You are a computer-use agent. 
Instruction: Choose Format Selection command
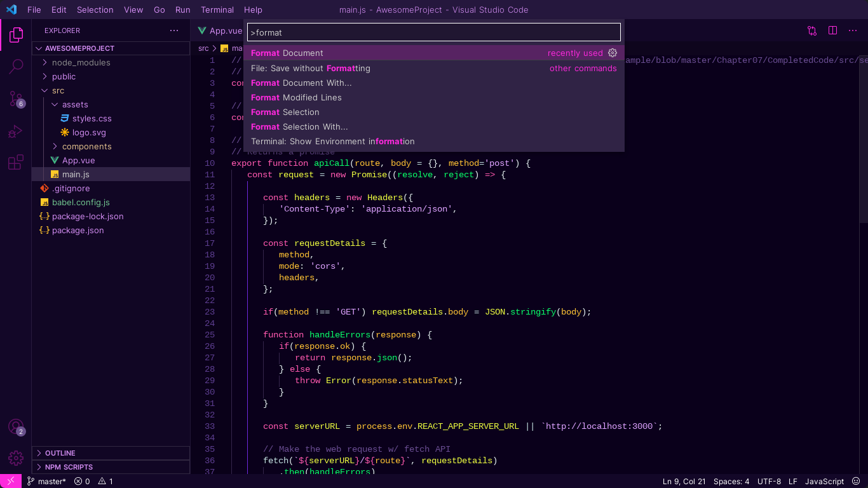(434, 112)
